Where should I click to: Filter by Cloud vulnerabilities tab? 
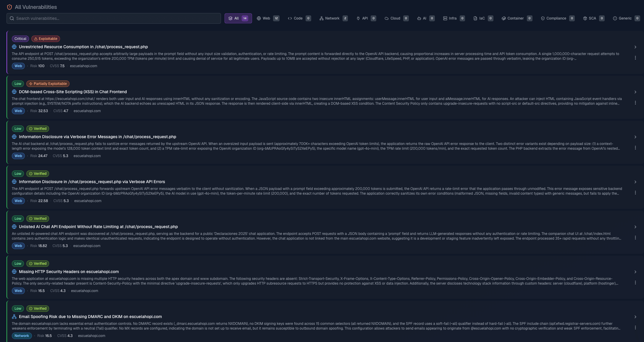point(396,18)
